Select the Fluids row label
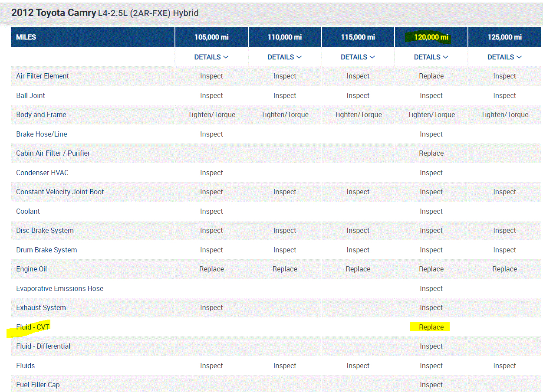 point(25,366)
